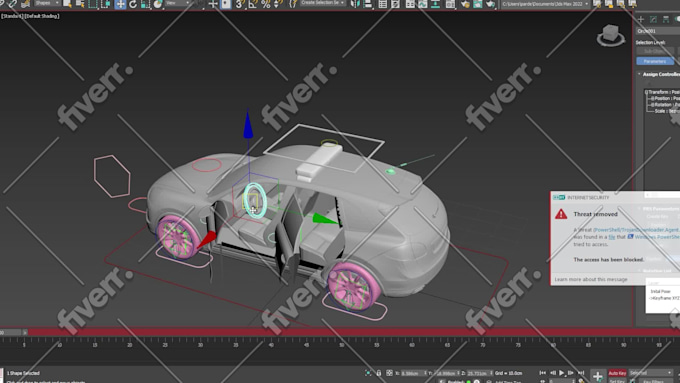Toggle Window/Crossing selection mode
This screenshot has height=383, width=680.
click(106, 4)
